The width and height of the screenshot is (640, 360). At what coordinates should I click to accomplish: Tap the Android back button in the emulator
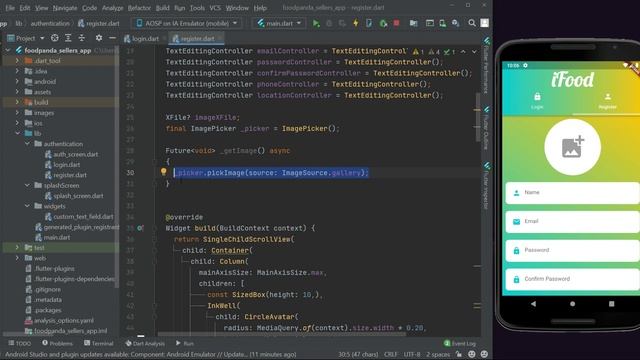coord(533,304)
